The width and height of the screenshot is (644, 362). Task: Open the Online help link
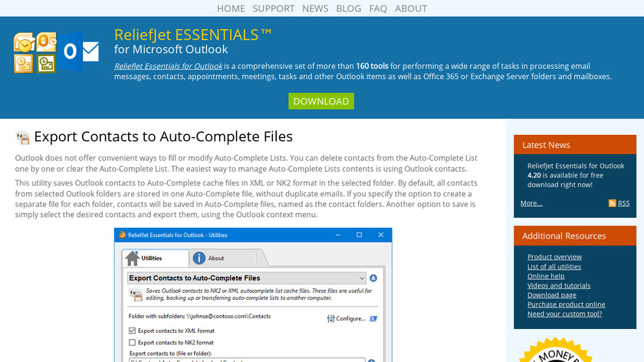[x=546, y=276]
